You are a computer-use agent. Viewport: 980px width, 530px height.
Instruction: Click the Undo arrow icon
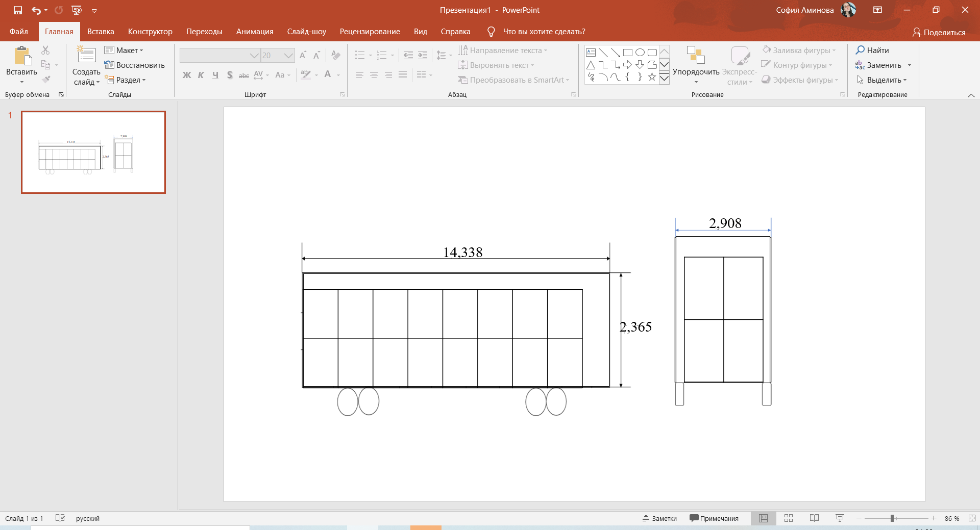[36, 10]
